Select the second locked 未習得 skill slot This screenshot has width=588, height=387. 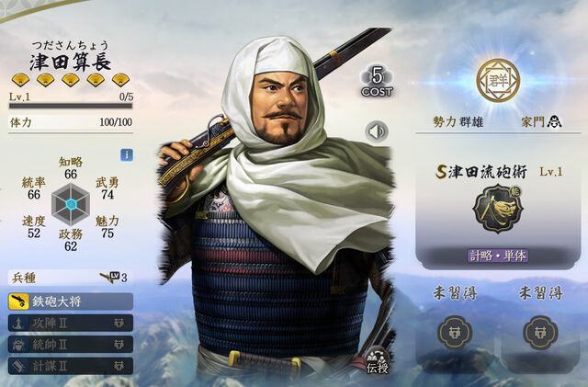click(x=540, y=332)
